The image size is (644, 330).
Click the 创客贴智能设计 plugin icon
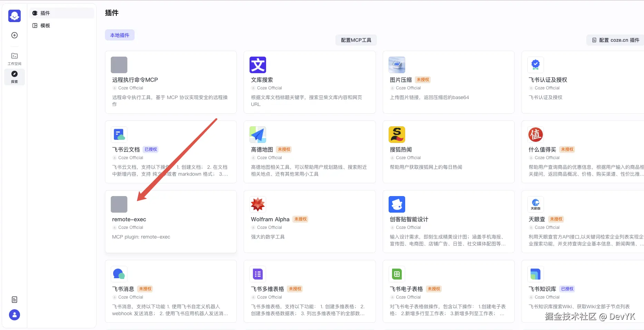[397, 204]
